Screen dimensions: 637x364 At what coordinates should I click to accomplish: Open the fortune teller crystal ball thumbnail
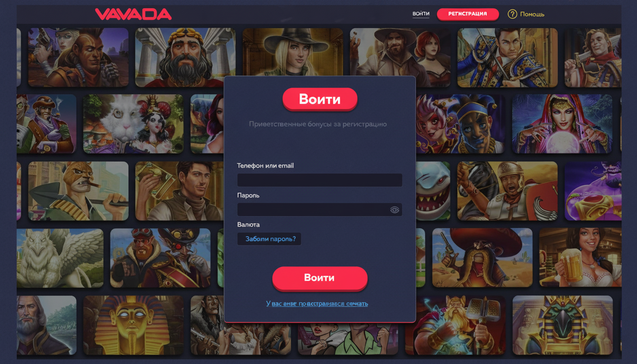[562, 124]
